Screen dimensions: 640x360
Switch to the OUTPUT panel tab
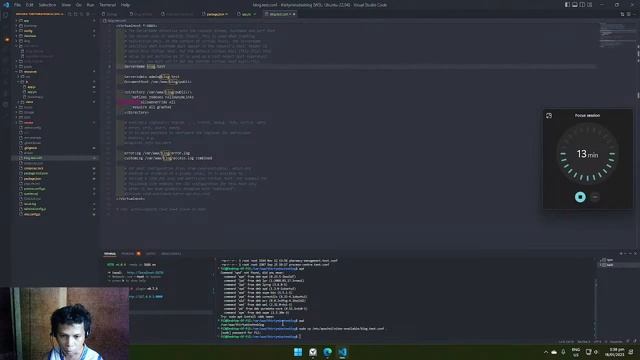coord(151,253)
